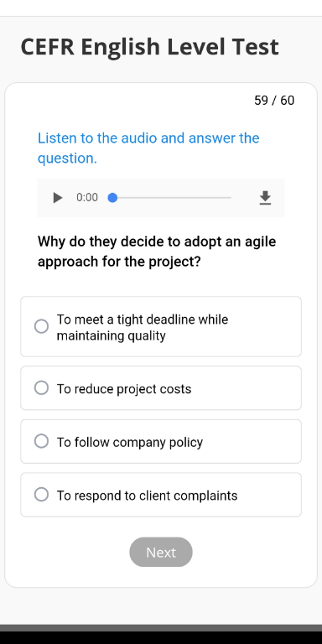Click the CEFR English Level Test heading
This screenshot has height=644, width=322.
[x=149, y=47]
